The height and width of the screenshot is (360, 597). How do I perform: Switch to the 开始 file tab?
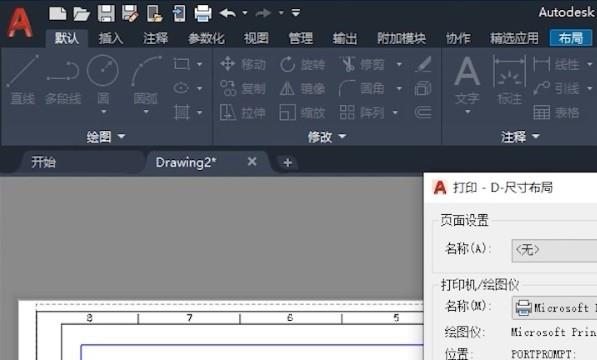coord(43,162)
